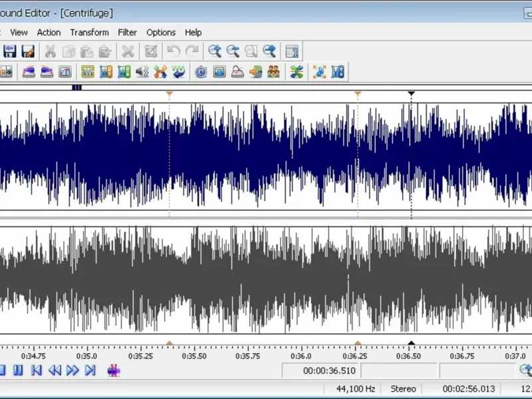Open the Filter menu
Image resolution: width=532 pixels, height=399 pixels.
[x=127, y=32]
